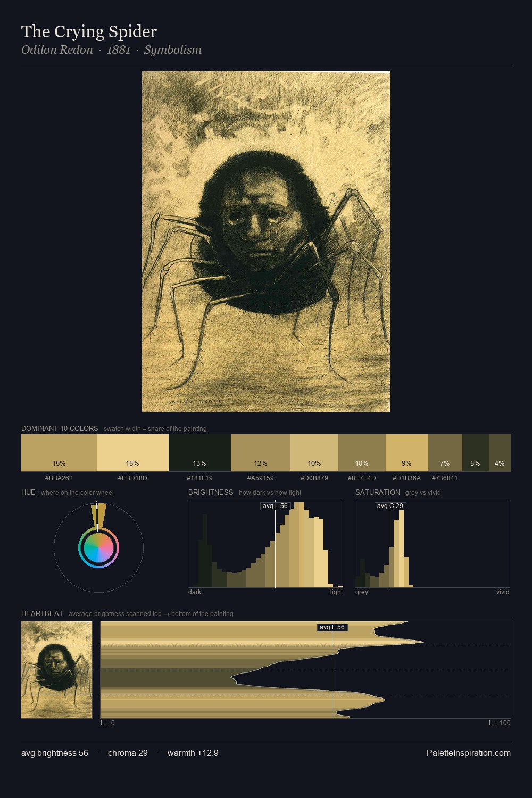532x798 pixels.
Task: Click the 'L = 100' axis label
Action: [500, 723]
